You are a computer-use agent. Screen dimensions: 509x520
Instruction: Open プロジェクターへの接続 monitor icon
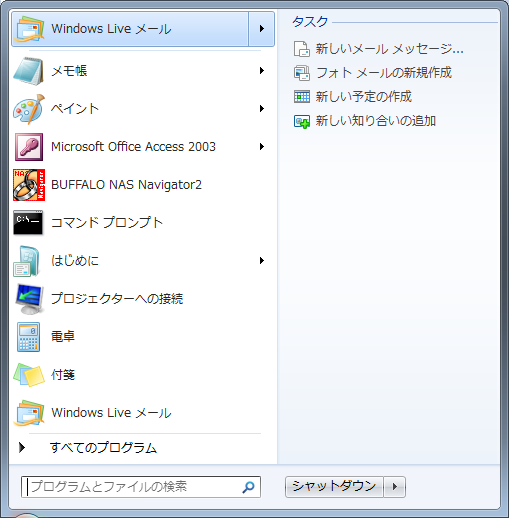click(29, 299)
